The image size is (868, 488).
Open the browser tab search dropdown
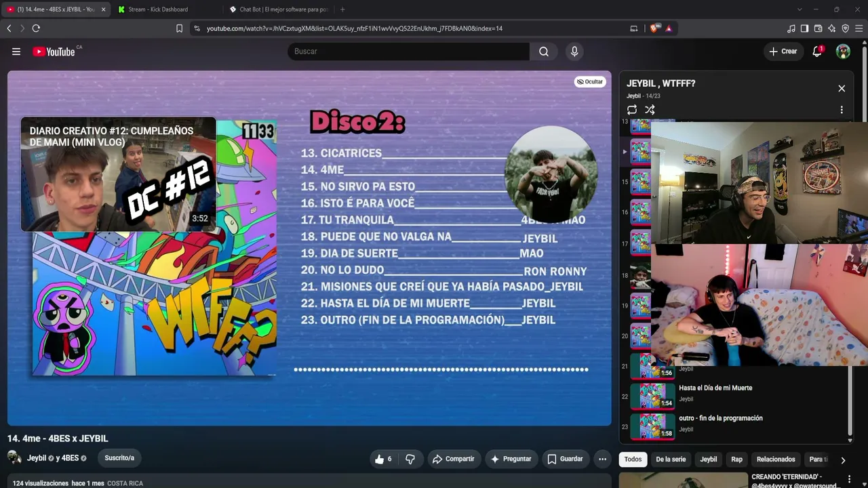coord(800,9)
